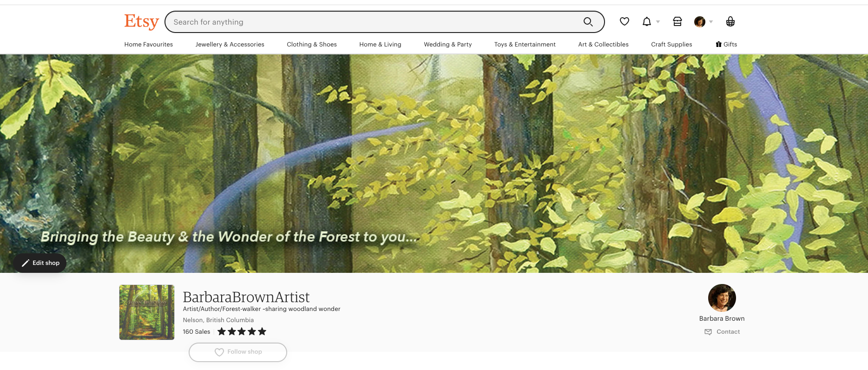Open the Jewellery & Accessories category

[x=230, y=44]
